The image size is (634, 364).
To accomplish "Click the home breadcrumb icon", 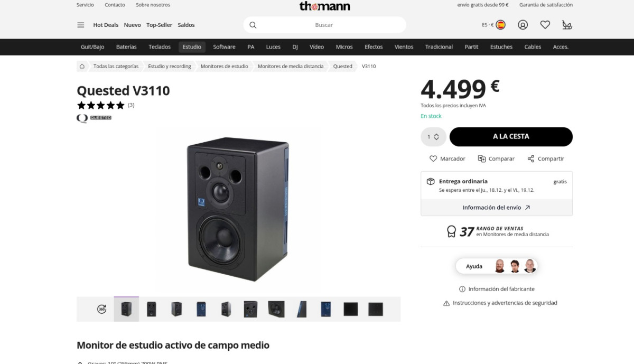I will pyautogui.click(x=82, y=66).
